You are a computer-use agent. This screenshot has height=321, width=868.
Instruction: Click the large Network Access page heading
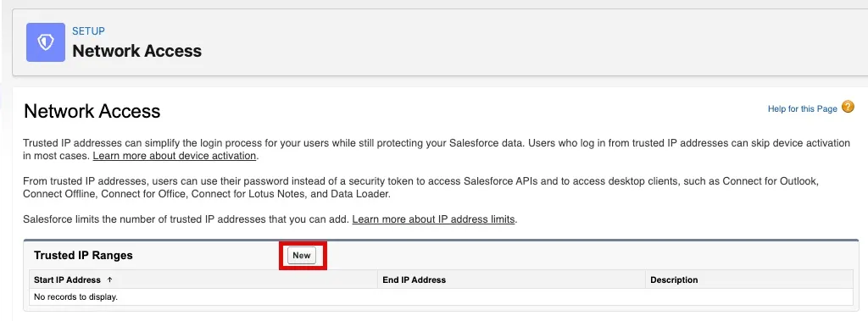pyautogui.click(x=92, y=111)
